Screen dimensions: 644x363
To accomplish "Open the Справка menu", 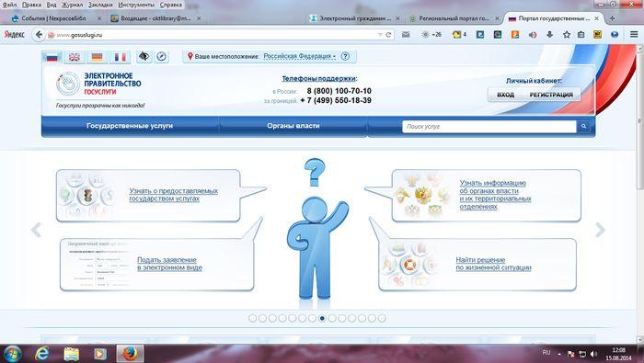I will point(171,5).
